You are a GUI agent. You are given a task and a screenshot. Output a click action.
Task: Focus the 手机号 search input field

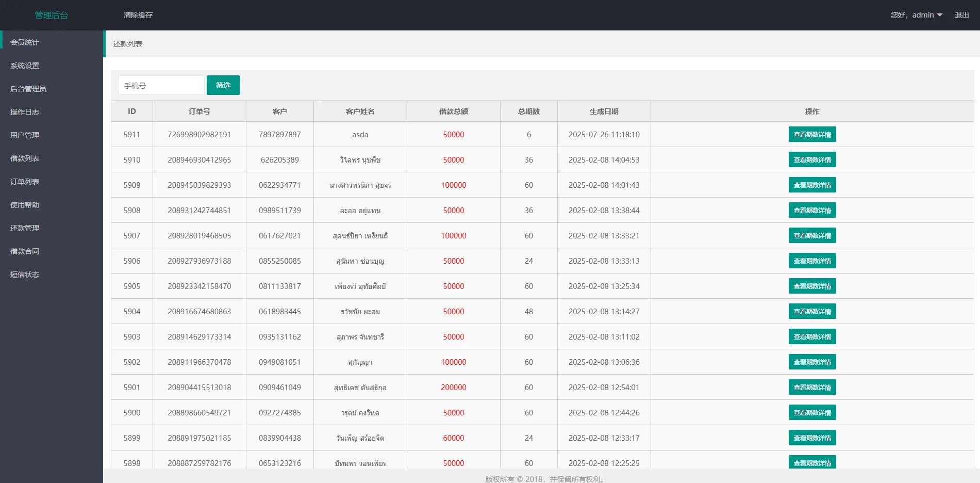pos(161,85)
